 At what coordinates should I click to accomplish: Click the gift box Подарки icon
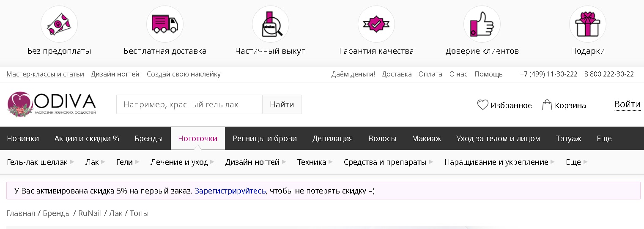click(x=588, y=24)
